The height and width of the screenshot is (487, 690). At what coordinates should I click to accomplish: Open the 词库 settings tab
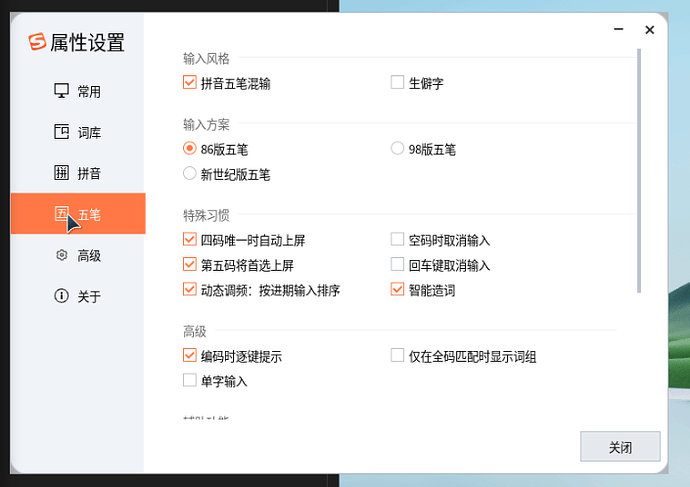click(x=78, y=132)
